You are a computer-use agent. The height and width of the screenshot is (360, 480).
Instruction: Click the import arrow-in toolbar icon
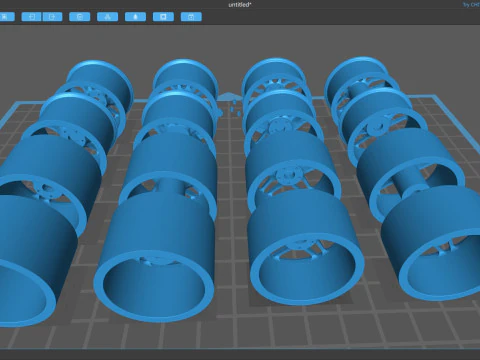(31, 17)
